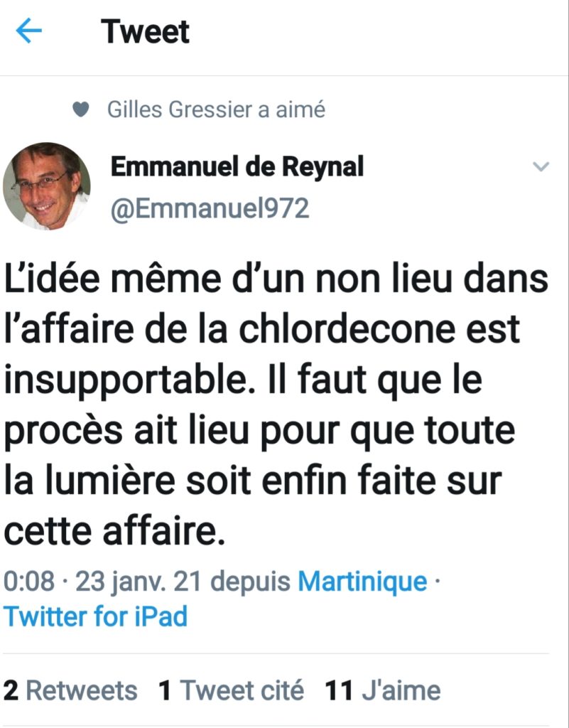The width and height of the screenshot is (569, 728).
Task: Click the 23 janv. 21 date
Action: point(139,582)
